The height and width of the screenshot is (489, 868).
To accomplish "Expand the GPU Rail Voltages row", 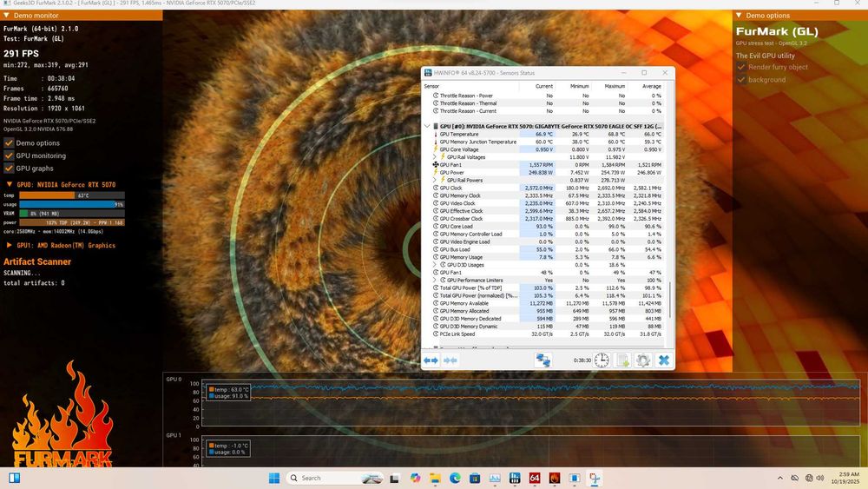I will [x=435, y=157].
